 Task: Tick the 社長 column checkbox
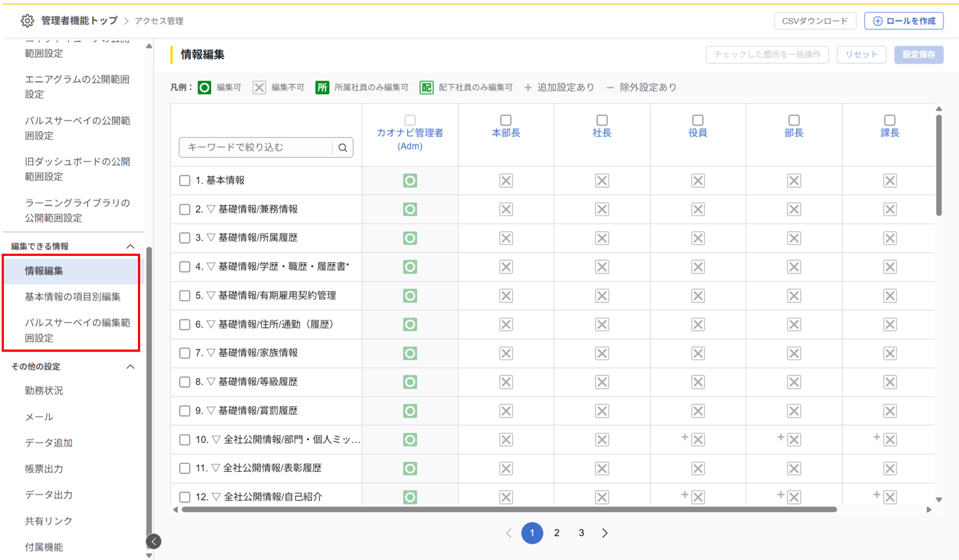click(602, 120)
